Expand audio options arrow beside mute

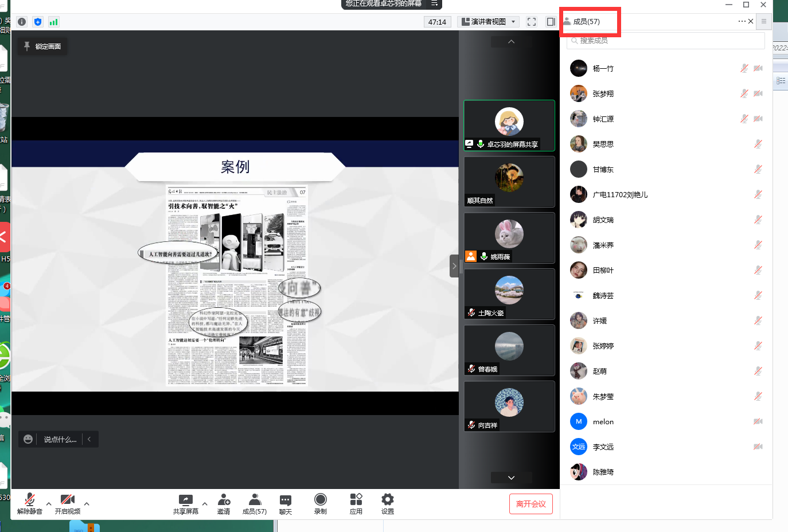click(49, 504)
